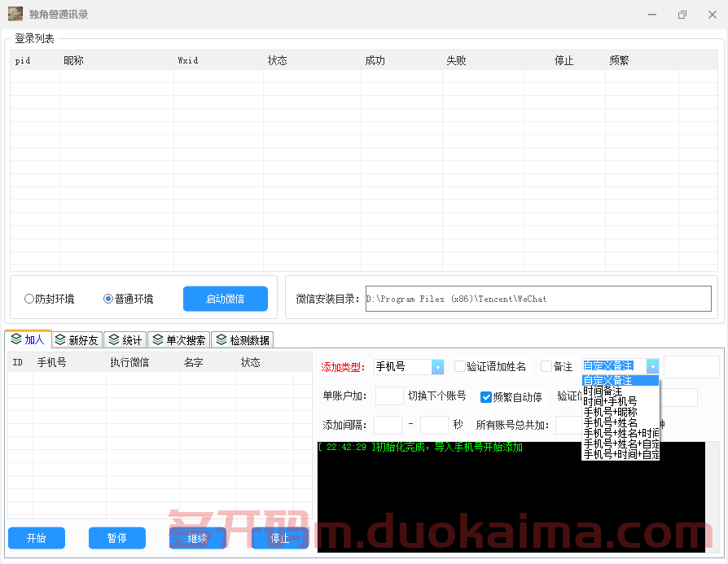Switch to the 新好友 tab
This screenshot has width=728, height=564.
click(77, 339)
